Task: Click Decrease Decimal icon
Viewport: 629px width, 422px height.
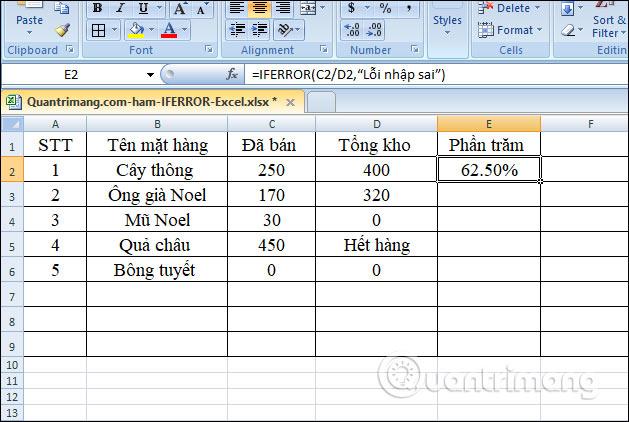Action: point(374,30)
